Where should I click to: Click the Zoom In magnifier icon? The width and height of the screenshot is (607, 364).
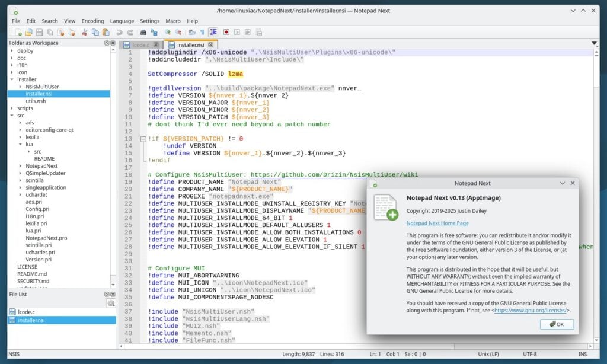168,31
